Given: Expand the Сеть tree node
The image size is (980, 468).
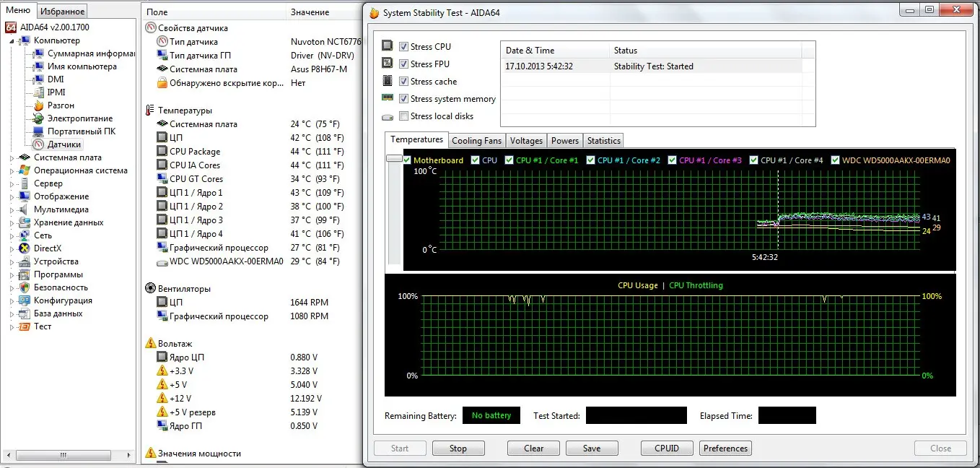Looking at the screenshot, I should [x=12, y=235].
